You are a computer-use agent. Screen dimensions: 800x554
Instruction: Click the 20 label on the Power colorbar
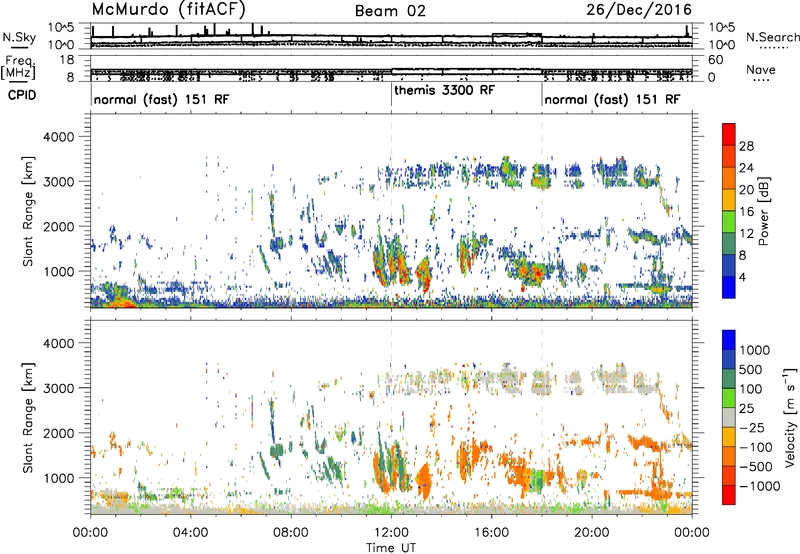pyautogui.click(x=746, y=190)
